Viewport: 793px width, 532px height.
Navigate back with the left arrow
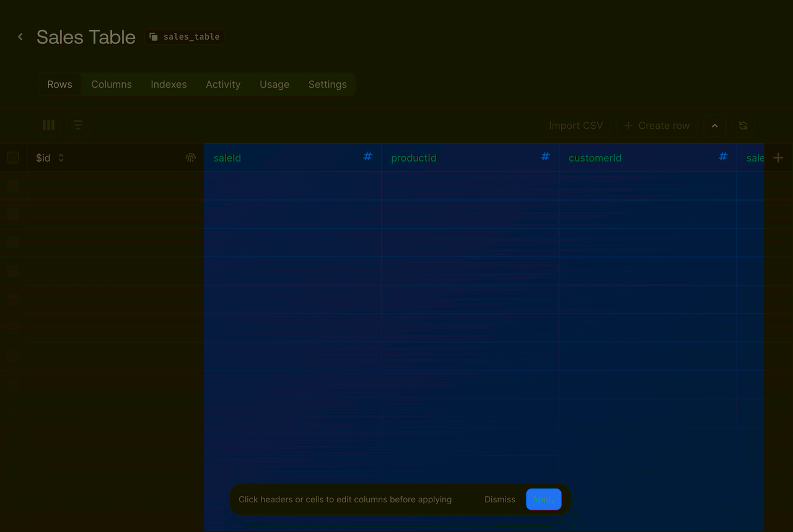20,36
